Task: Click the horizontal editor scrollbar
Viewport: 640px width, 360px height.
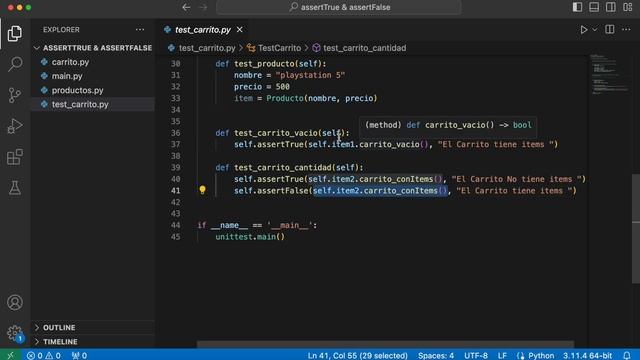Action: [385, 344]
